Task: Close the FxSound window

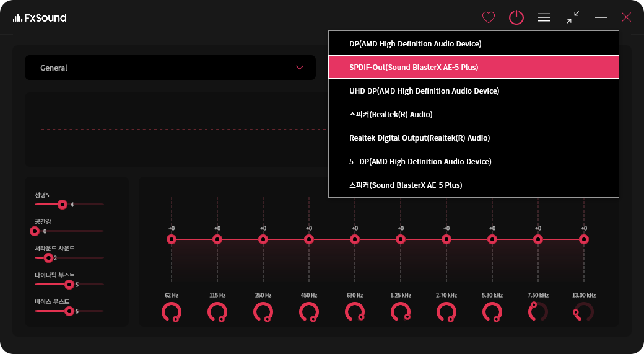Action: (626, 17)
